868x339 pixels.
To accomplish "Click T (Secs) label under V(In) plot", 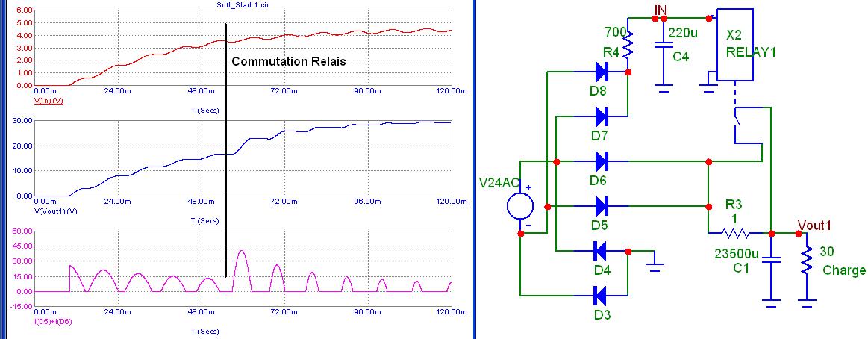I will (x=204, y=111).
